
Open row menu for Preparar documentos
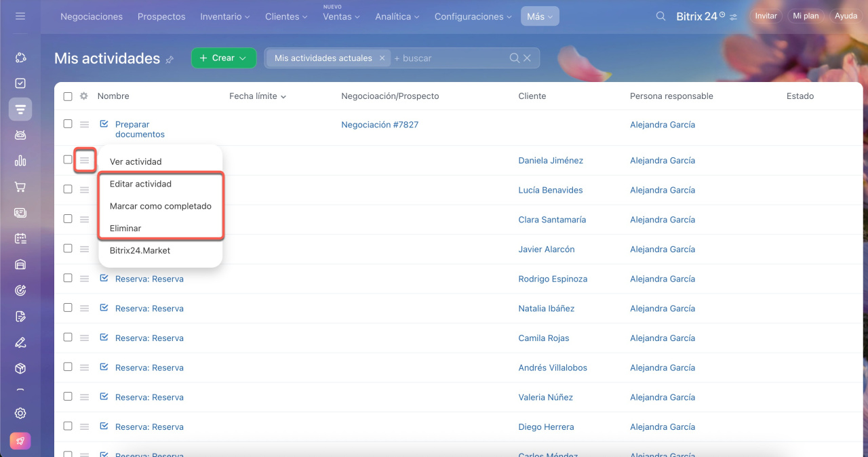click(84, 125)
